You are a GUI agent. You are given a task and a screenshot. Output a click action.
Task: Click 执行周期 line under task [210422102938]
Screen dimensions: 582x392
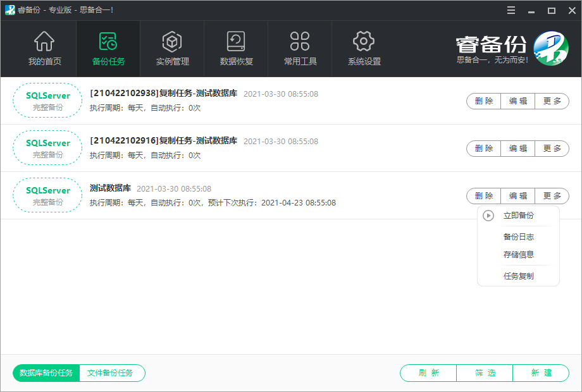[x=145, y=108]
